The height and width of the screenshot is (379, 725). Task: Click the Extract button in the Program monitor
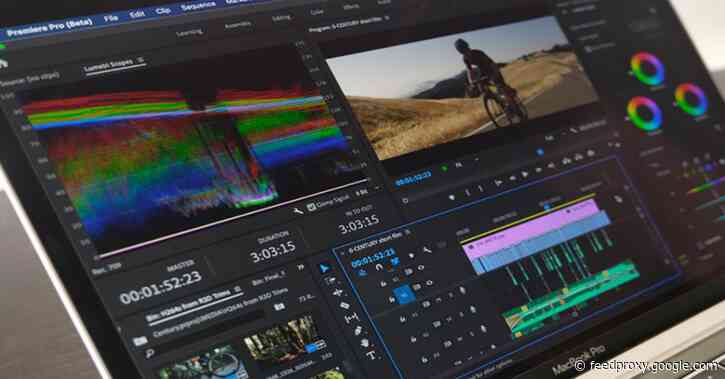tap(578, 156)
